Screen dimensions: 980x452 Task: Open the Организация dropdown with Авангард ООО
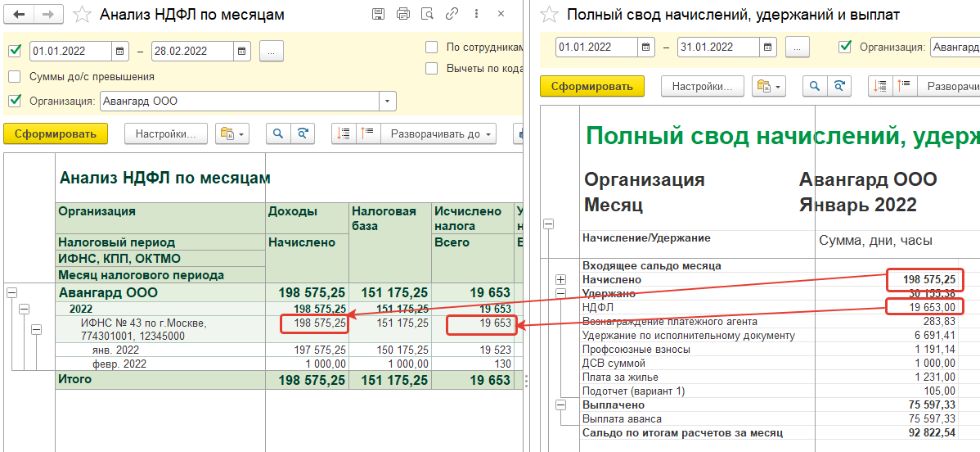point(387,102)
